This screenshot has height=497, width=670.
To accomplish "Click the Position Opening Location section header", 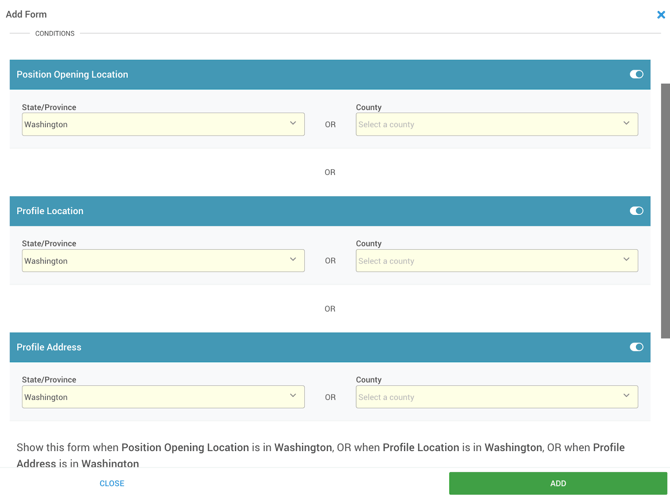I will tap(72, 75).
